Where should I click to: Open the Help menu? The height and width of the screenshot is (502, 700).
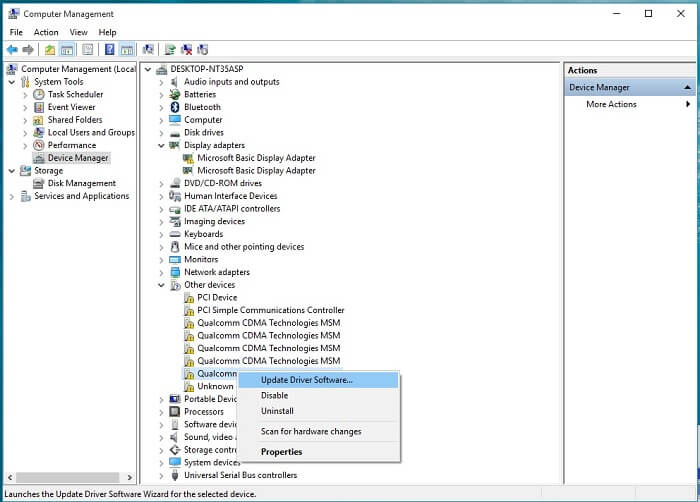click(107, 32)
